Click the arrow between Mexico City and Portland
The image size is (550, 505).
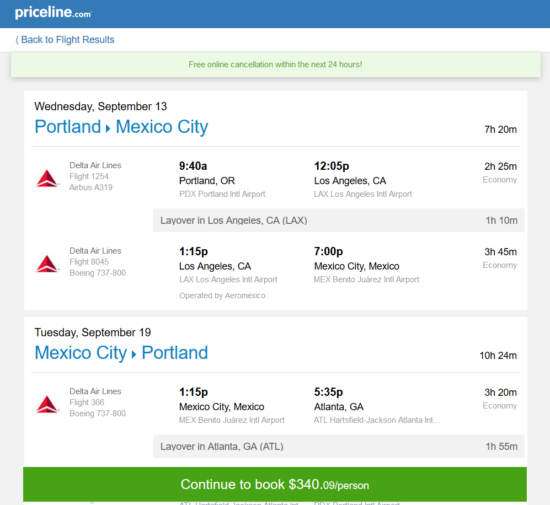coord(134,355)
